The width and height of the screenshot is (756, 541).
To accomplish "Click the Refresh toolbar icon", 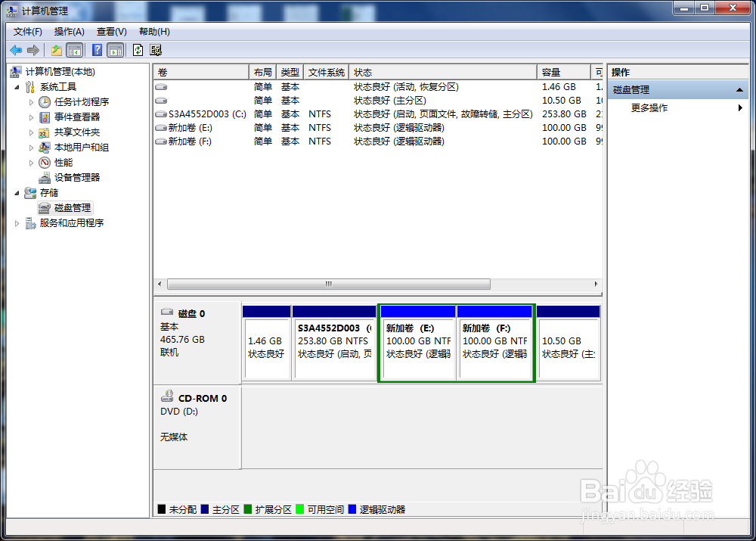I will 138,50.
